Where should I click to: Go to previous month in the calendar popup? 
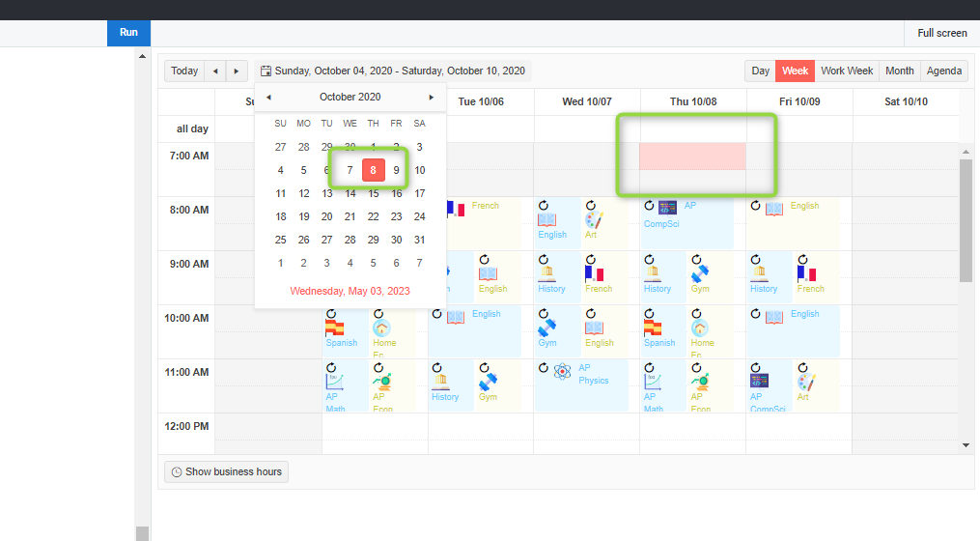(x=268, y=97)
